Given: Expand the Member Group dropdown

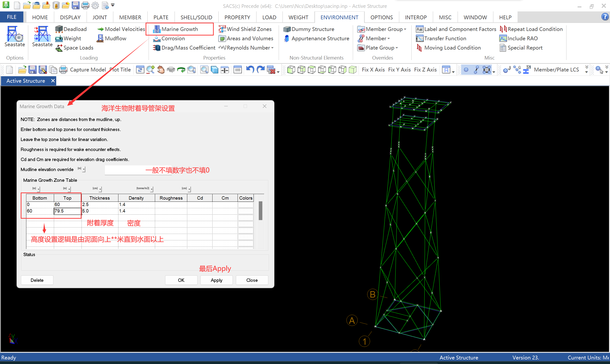Looking at the screenshot, I should point(405,29).
